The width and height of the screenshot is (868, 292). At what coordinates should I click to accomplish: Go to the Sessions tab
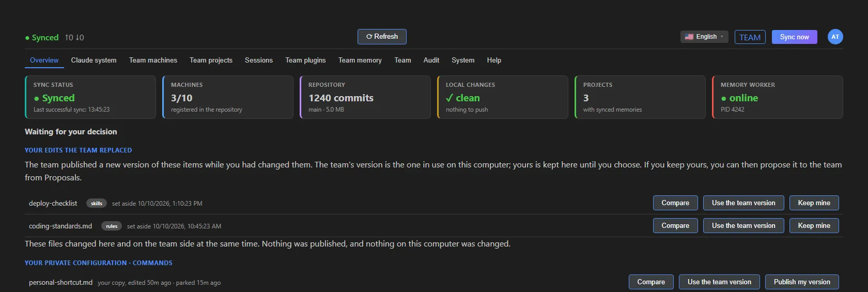(x=259, y=60)
